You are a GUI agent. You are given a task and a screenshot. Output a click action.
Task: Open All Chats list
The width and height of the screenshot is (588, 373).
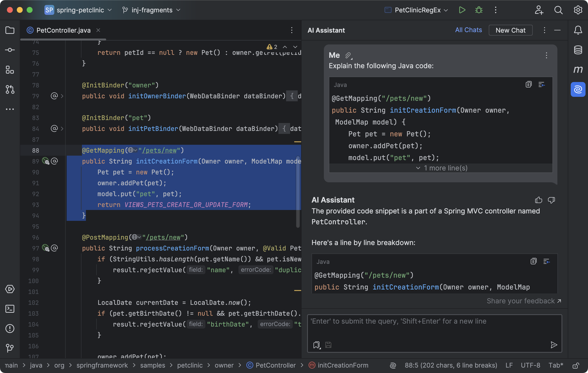pos(468,30)
